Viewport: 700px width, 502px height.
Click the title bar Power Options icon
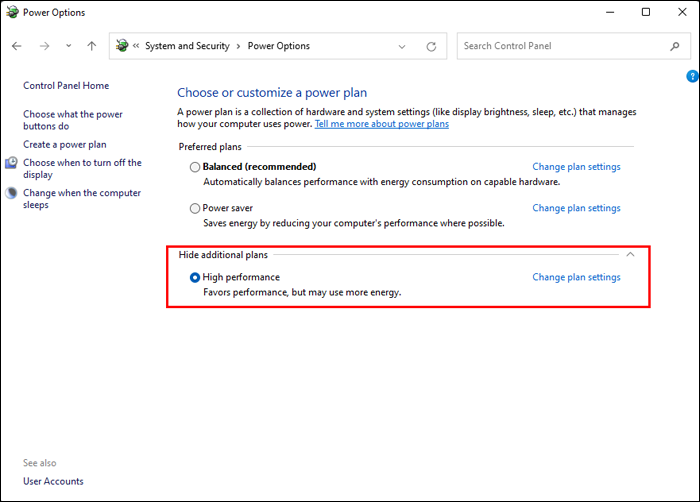[x=12, y=12]
